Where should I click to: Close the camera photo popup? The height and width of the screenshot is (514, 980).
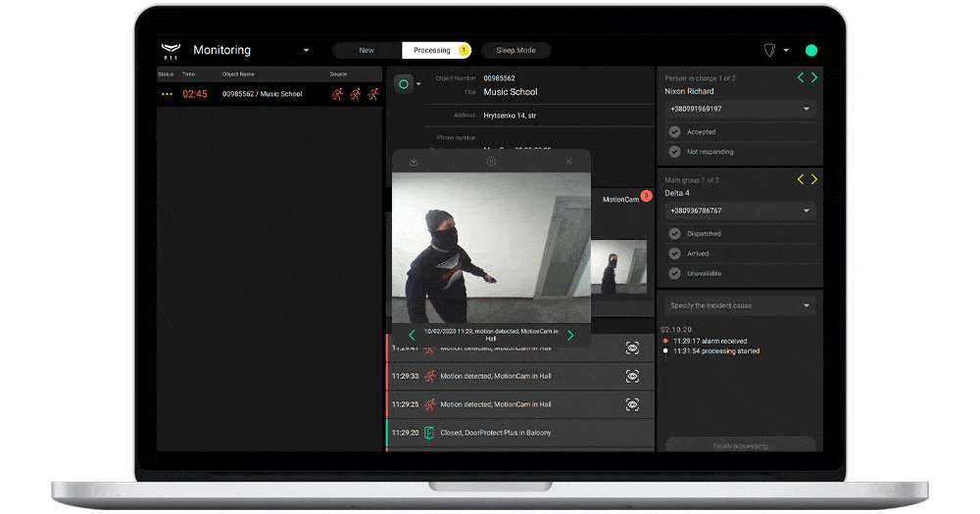point(568,162)
